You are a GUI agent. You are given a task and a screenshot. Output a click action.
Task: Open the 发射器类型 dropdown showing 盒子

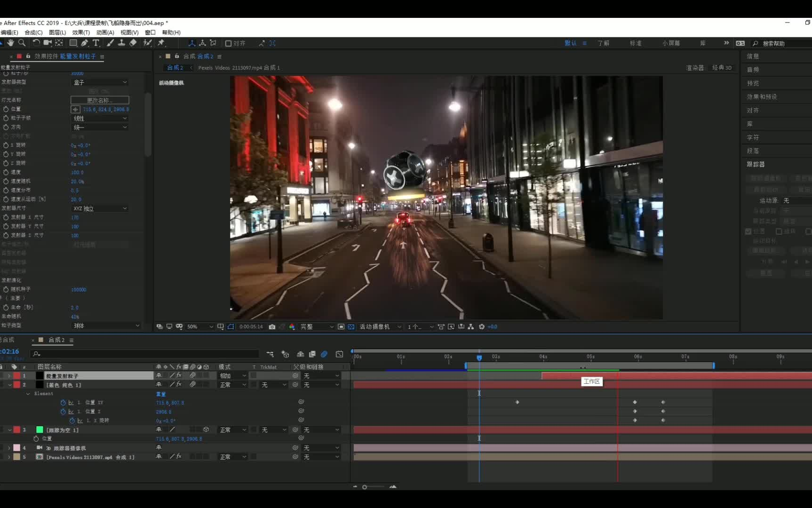coord(100,82)
